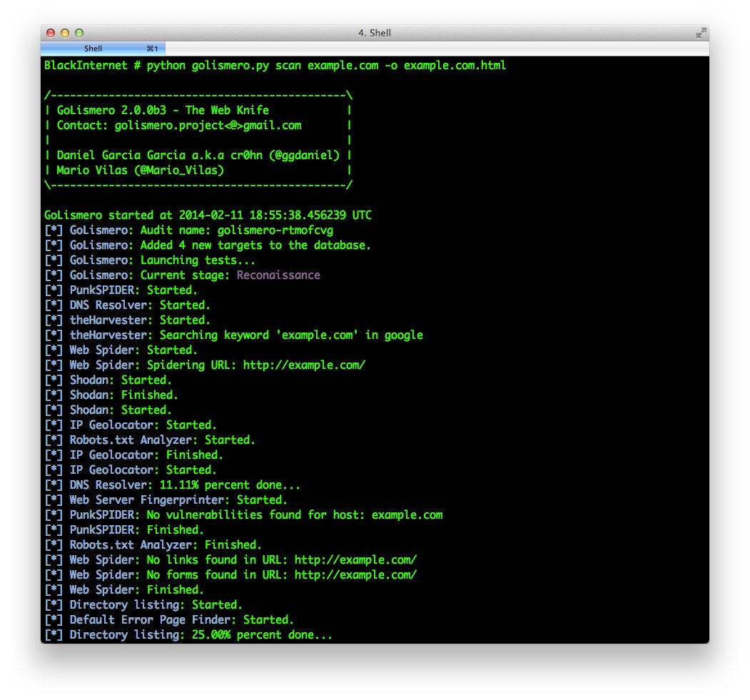
Task: Click the 'Daniel Garcia Garcia a.k.a cr0hn' line
Action: [x=198, y=156]
